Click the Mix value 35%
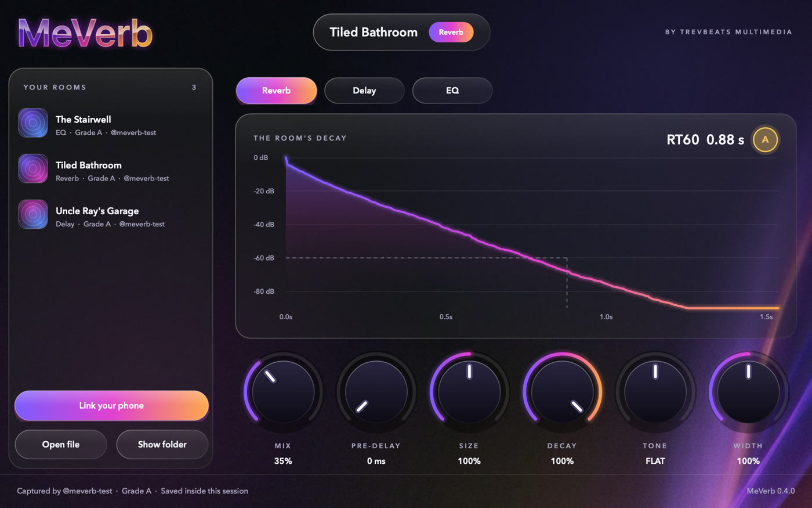Viewport: 812px width, 508px height. (283, 461)
